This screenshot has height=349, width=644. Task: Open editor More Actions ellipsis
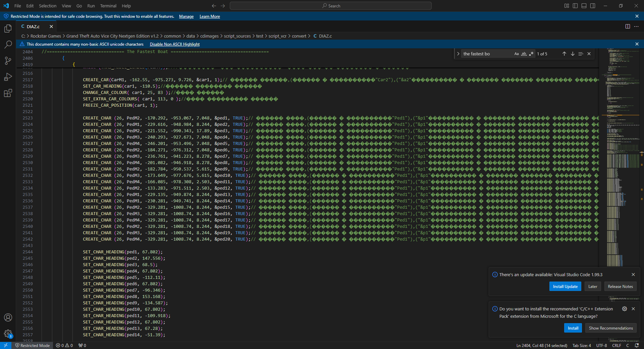click(x=637, y=26)
